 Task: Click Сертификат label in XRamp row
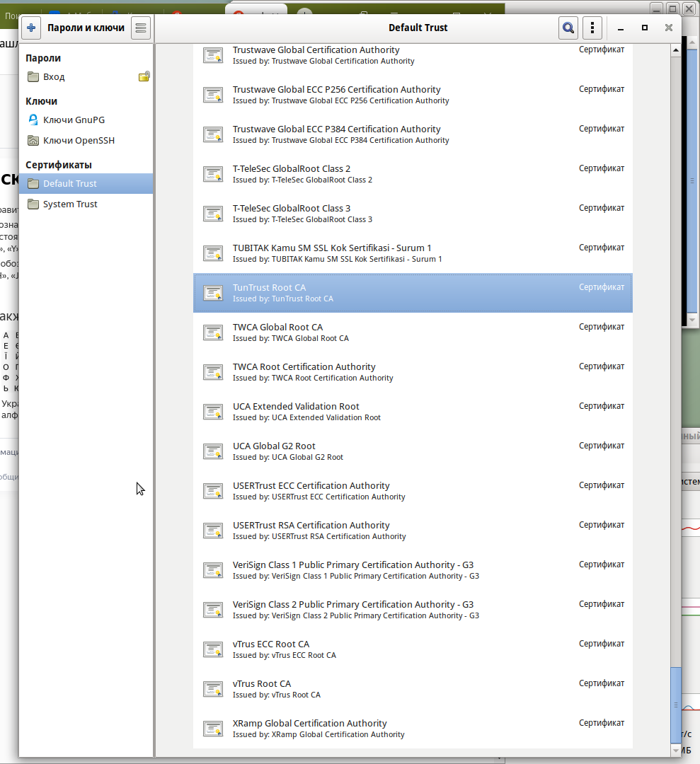tap(602, 723)
